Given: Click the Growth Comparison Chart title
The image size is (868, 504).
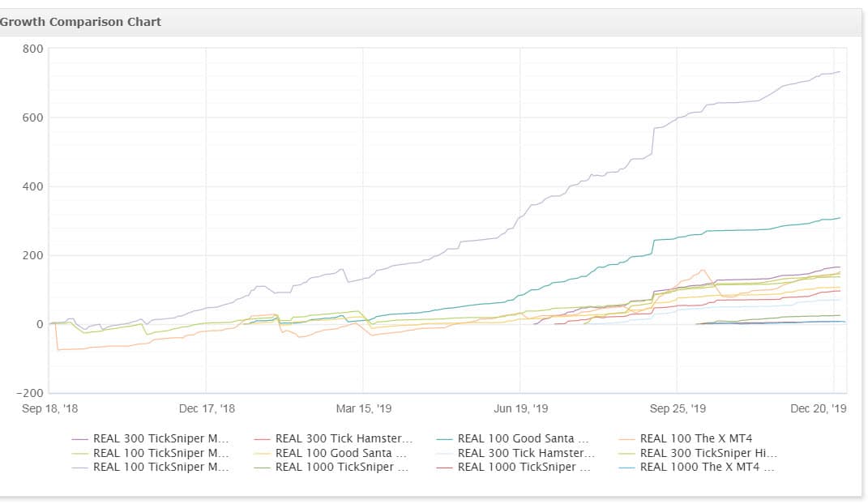Looking at the screenshot, I should point(80,22).
